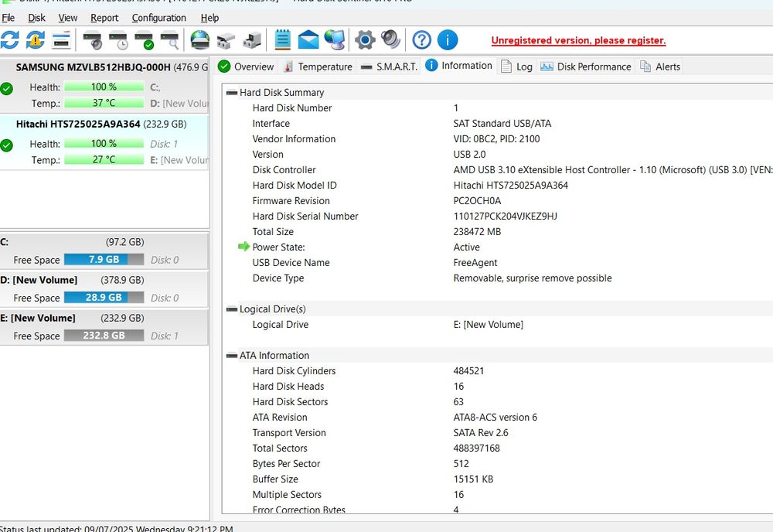The image size is (773, 532).
Task: Click green status check next to Samsung disk
Action: (x=6, y=89)
